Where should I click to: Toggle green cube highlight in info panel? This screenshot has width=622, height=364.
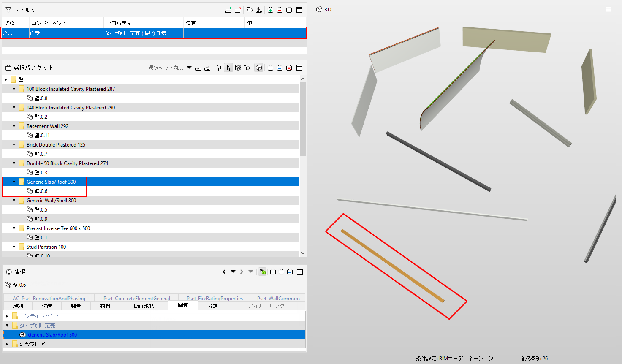[x=263, y=272]
